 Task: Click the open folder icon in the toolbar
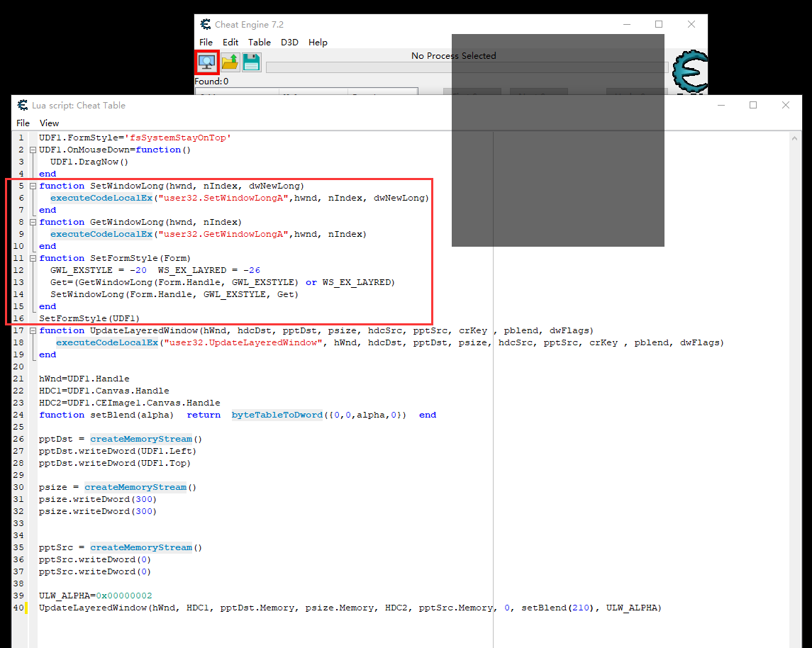click(230, 62)
